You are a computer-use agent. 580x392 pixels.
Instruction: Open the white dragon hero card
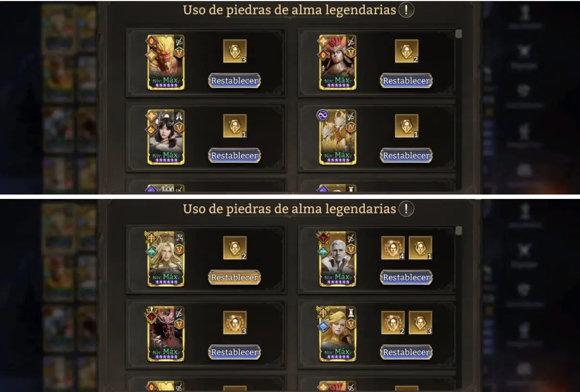338,137
